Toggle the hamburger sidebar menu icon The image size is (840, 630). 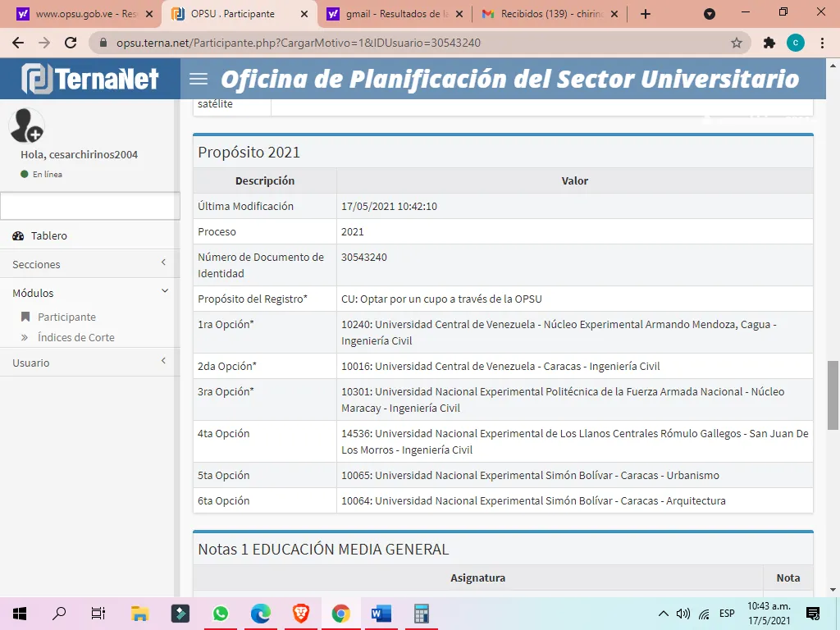(199, 80)
